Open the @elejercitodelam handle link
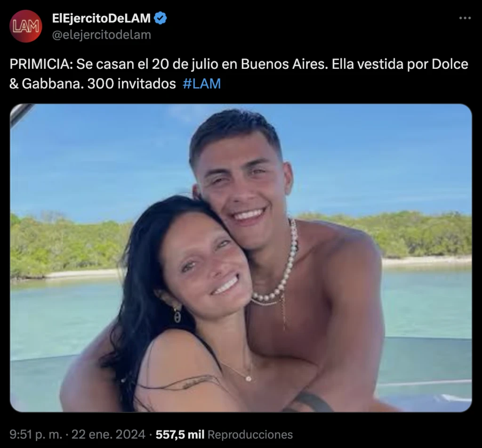This screenshot has height=448, width=482. point(102,35)
